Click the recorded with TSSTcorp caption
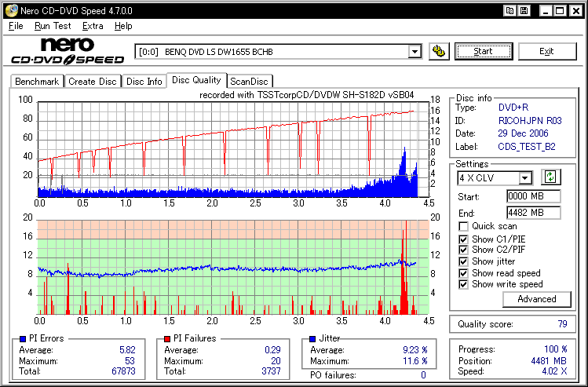Viewport: 588px width, 387px height. pyautogui.click(x=306, y=95)
